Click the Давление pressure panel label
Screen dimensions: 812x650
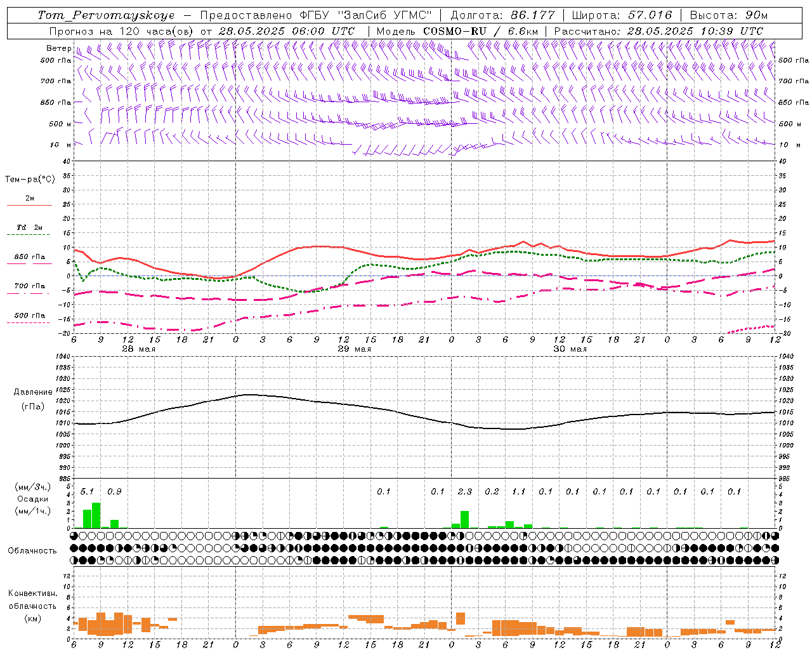pyautogui.click(x=32, y=392)
